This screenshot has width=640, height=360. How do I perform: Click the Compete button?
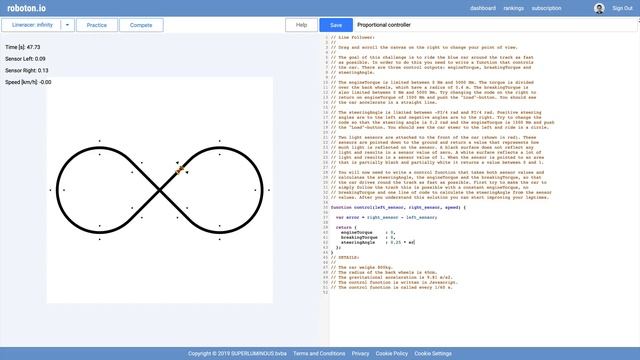(x=141, y=25)
